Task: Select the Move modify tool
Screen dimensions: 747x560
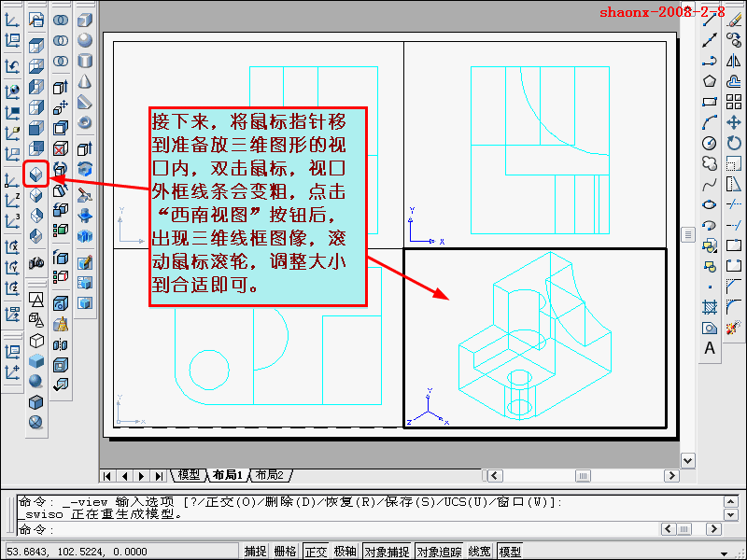Action: [x=734, y=122]
